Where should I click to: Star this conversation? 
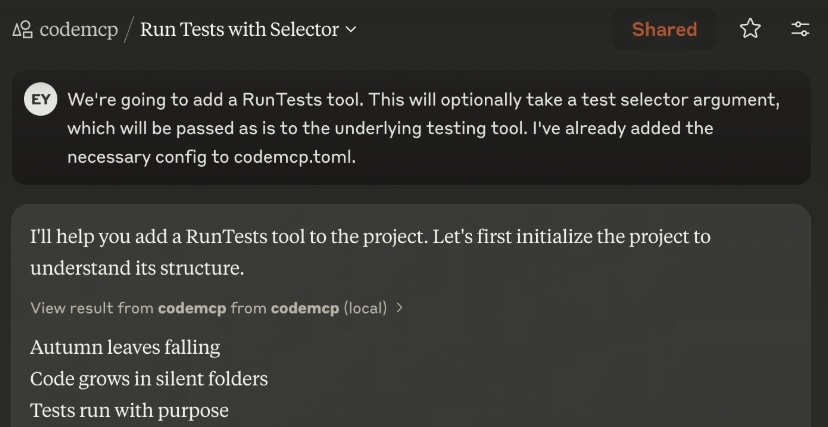750,29
